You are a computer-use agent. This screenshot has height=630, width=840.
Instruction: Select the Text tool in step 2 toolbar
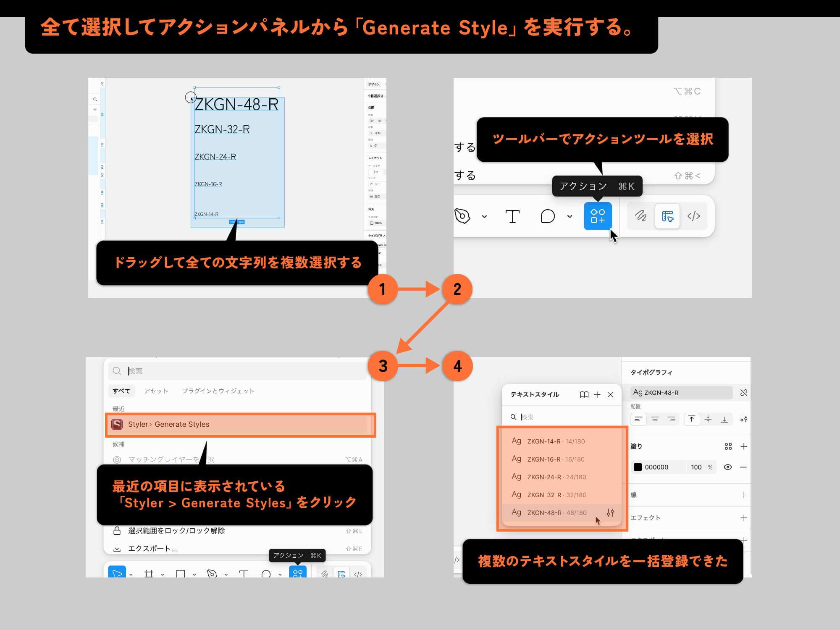512,217
